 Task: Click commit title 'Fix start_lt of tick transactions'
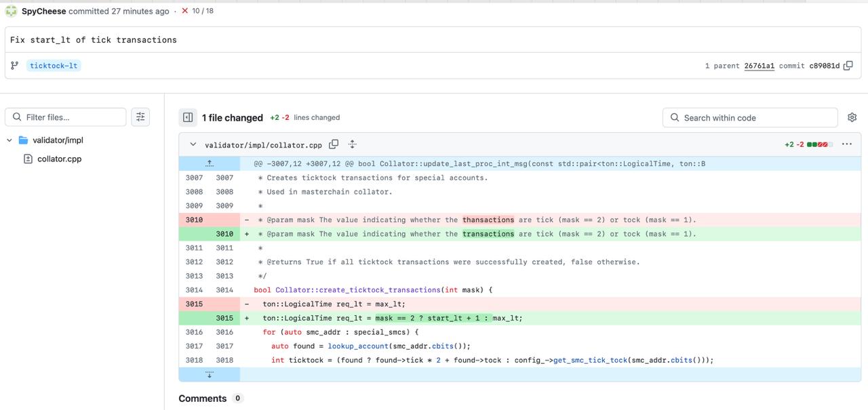(x=94, y=40)
